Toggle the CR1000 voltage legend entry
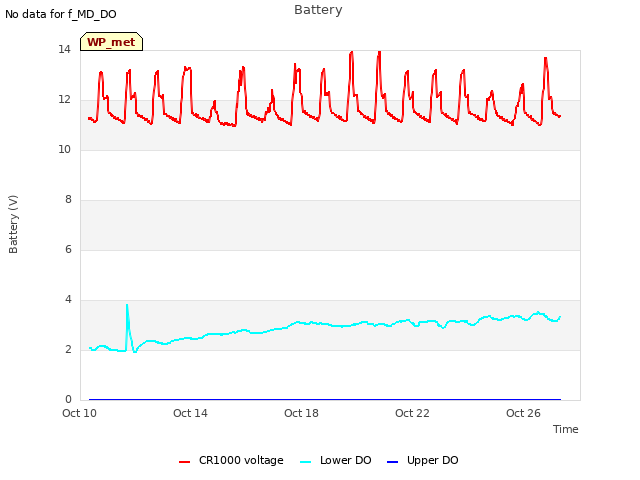640x480 pixels. click(x=231, y=460)
